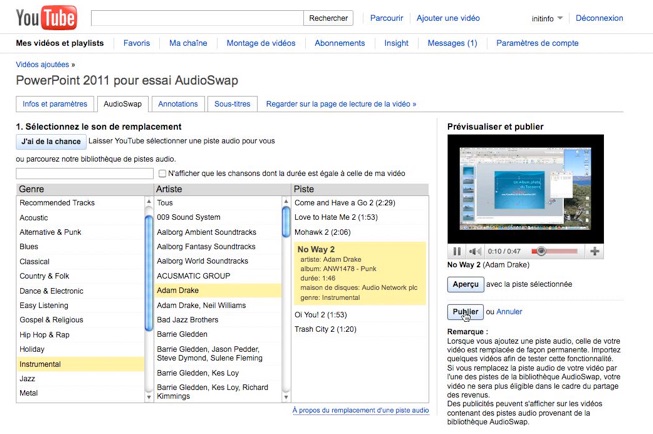Open the initinfo account dropdown
This screenshot has width=653, height=434.
[x=547, y=18]
